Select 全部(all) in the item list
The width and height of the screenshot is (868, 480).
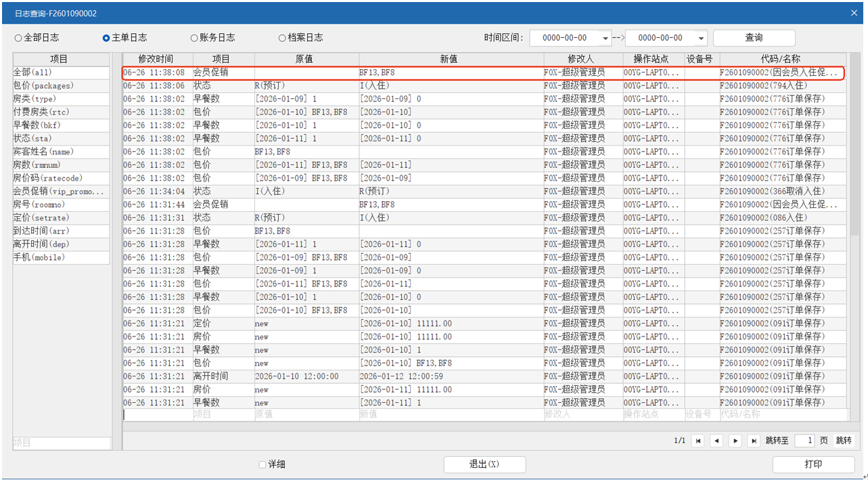tap(61, 72)
